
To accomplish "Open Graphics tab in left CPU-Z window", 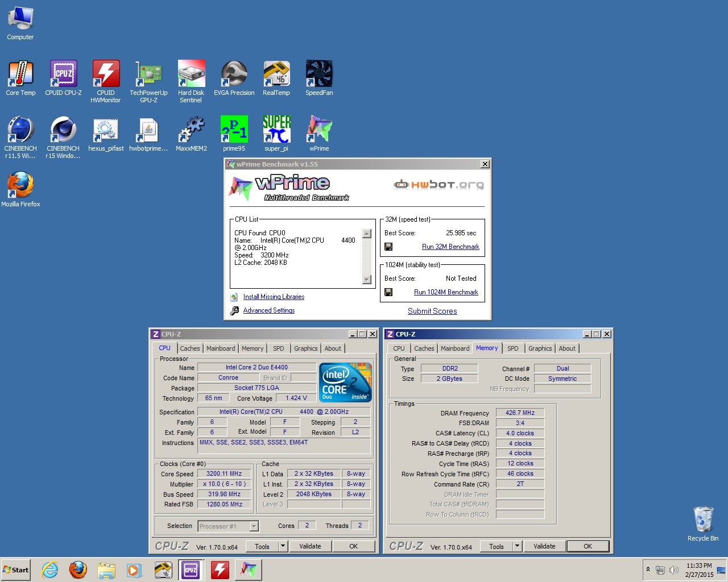I will (x=306, y=348).
